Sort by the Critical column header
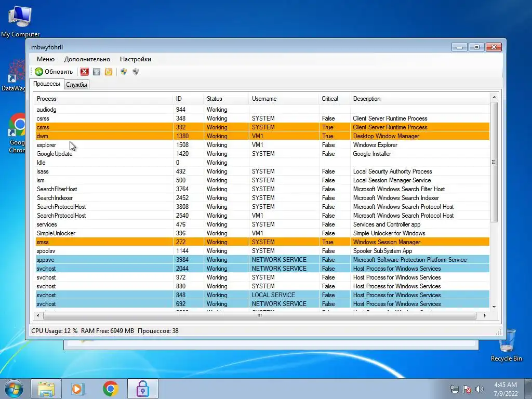This screenshot has width=532, height=399. coord(334,99)
